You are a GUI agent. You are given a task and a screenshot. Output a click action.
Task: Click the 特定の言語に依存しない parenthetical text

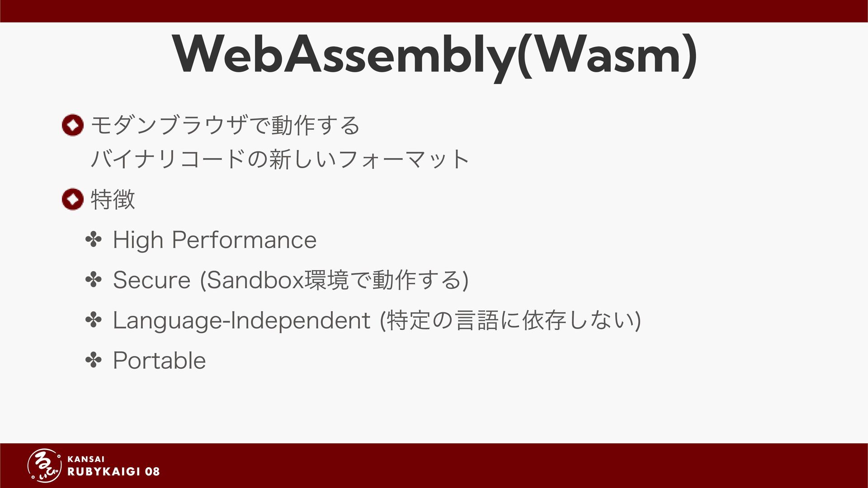[511, 320]
